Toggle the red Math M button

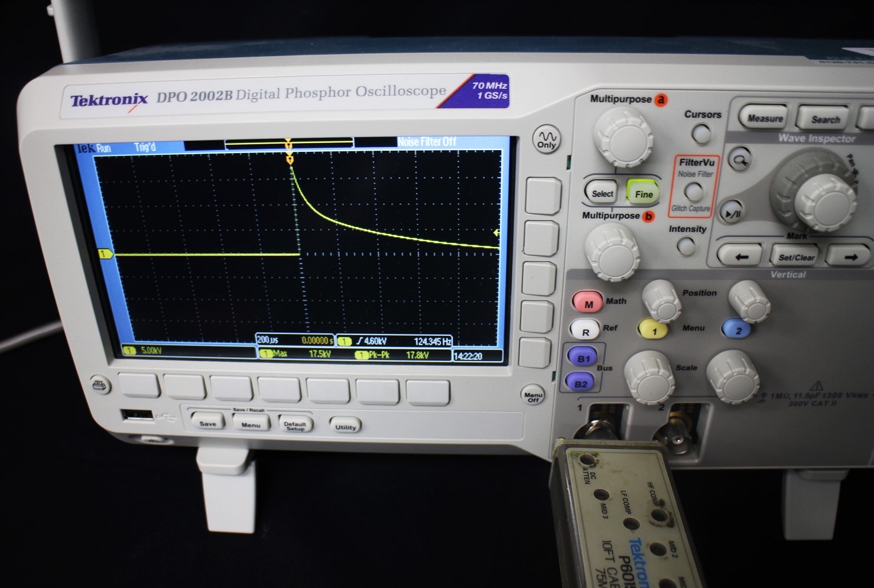(588, 303)
